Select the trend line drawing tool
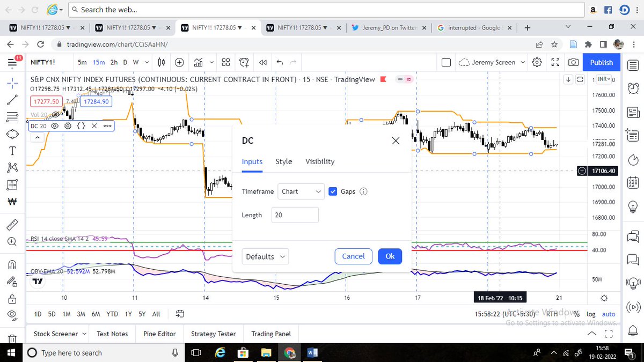The height and width of the screenshot is (362, 644). (x=13, y=99)
